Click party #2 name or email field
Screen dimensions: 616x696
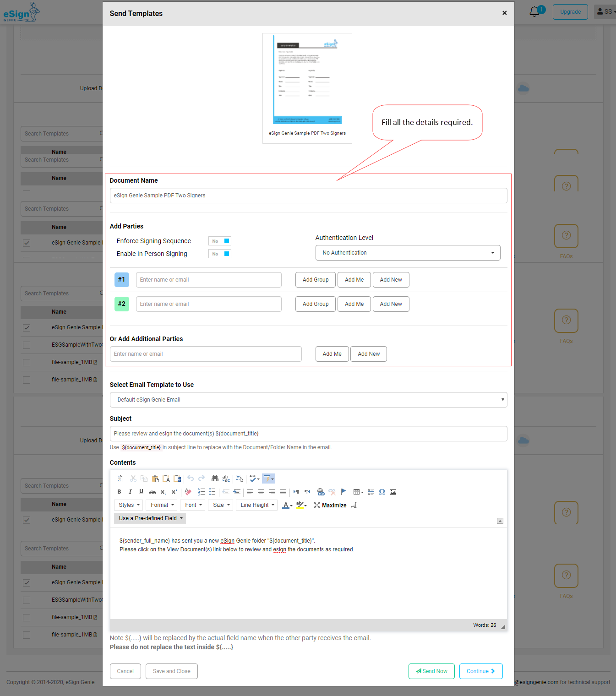pos(208,304)
